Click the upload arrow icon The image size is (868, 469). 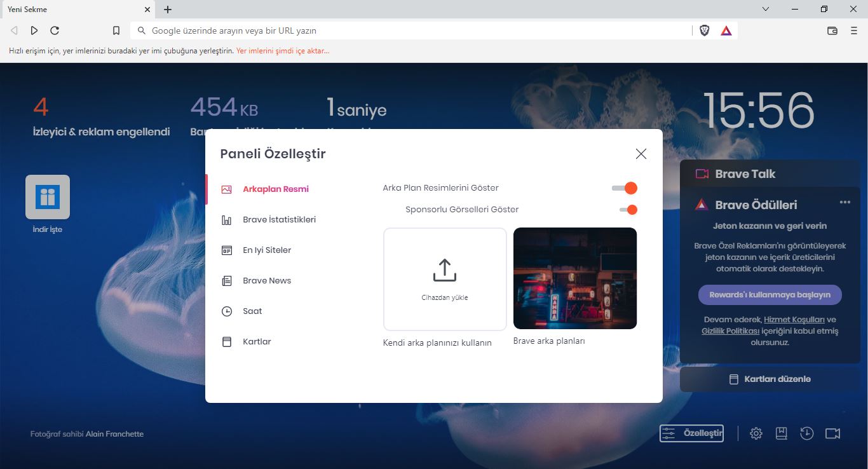click(445, 270)
